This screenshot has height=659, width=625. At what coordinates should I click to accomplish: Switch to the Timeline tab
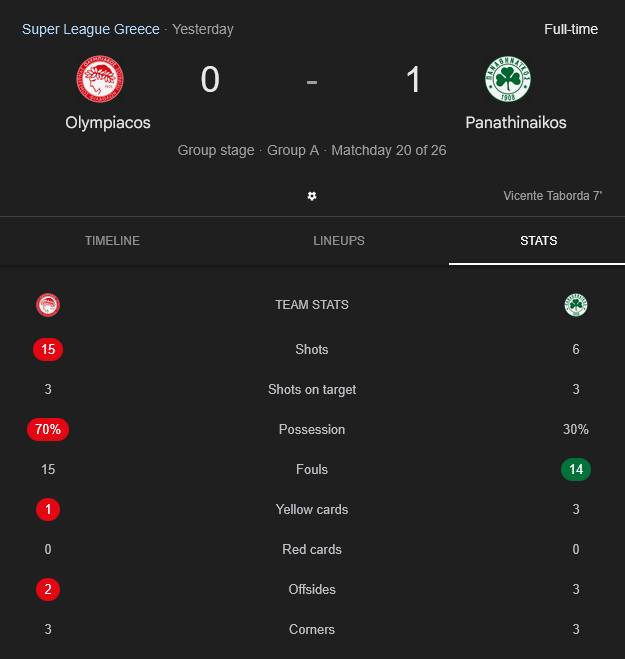coord(112,241)
